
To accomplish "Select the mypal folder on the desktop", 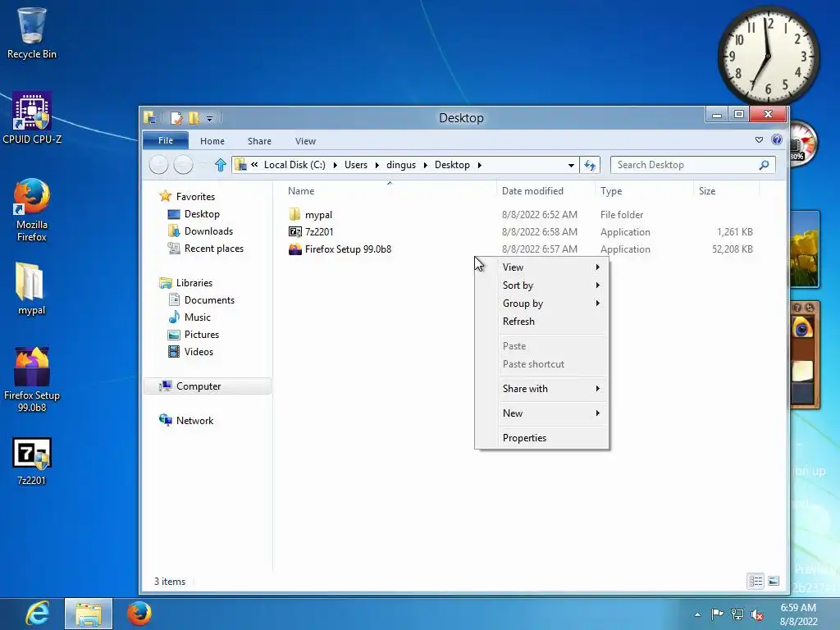I will pos(32,288).
